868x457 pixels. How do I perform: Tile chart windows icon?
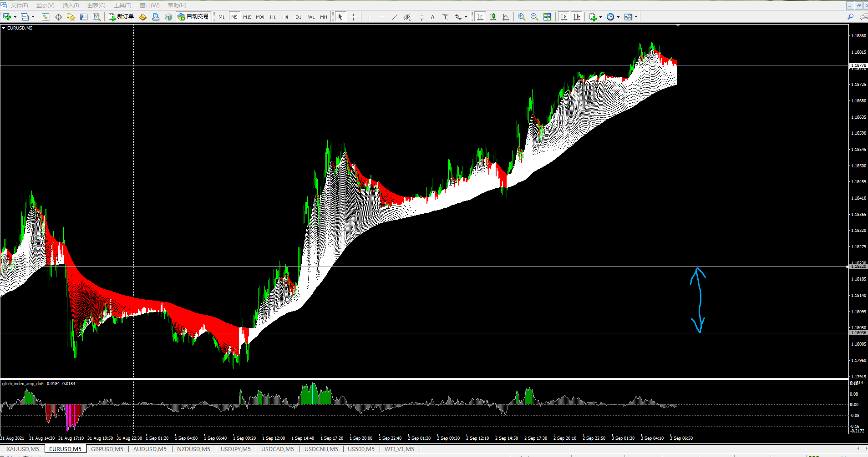click(x=547, y=17)
